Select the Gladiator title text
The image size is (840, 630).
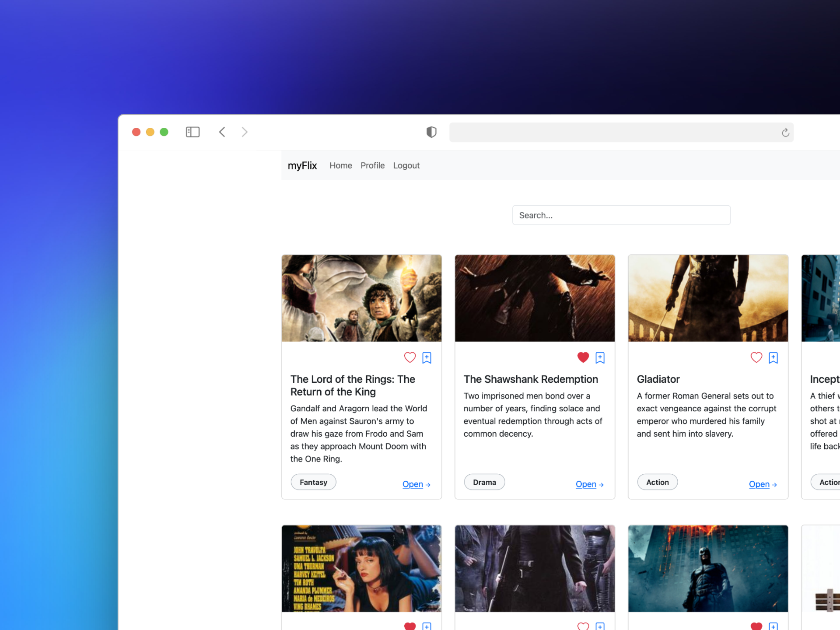click(658, 379)
